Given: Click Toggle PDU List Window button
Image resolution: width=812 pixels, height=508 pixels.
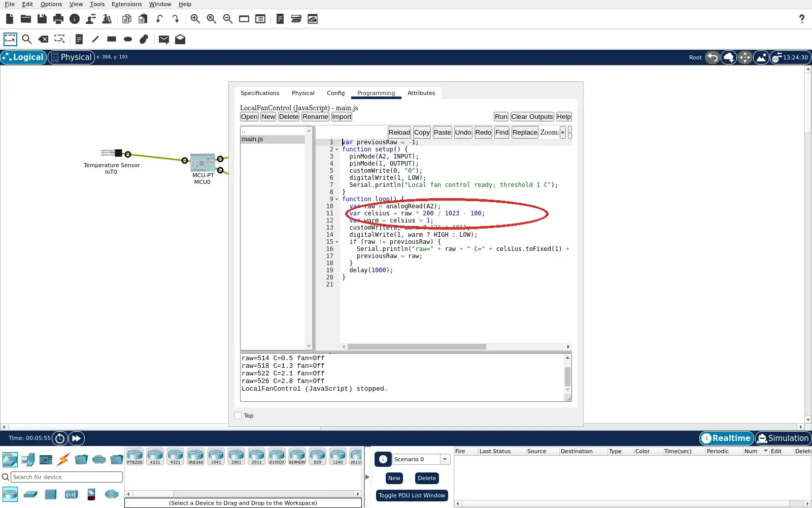Looking at the screenshot, I should (x=412, y=495).
